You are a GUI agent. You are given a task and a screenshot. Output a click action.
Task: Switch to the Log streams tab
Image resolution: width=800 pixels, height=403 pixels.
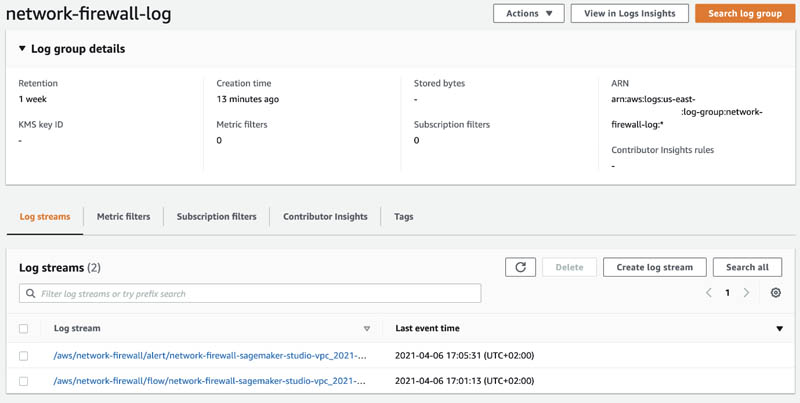click(x=45, y=217)
